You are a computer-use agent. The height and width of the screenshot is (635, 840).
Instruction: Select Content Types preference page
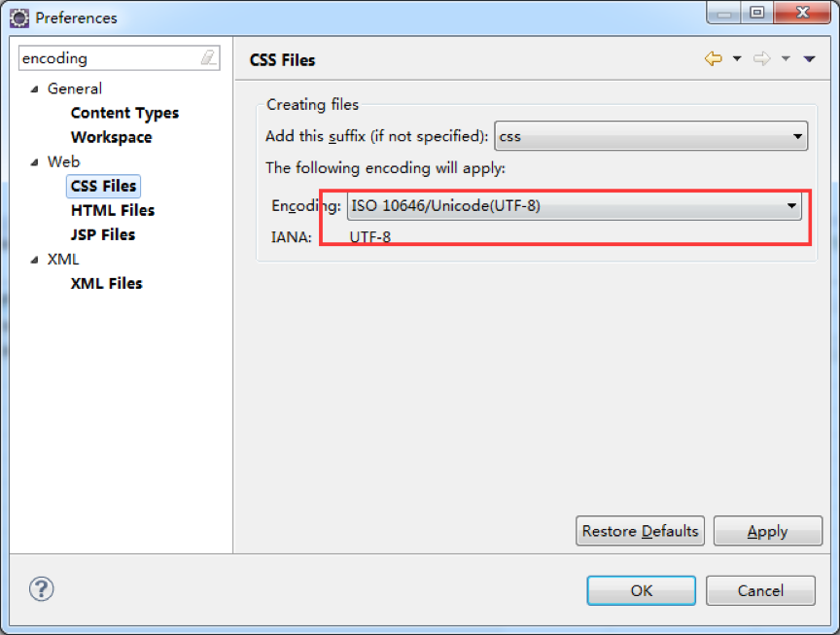[124, 113]
